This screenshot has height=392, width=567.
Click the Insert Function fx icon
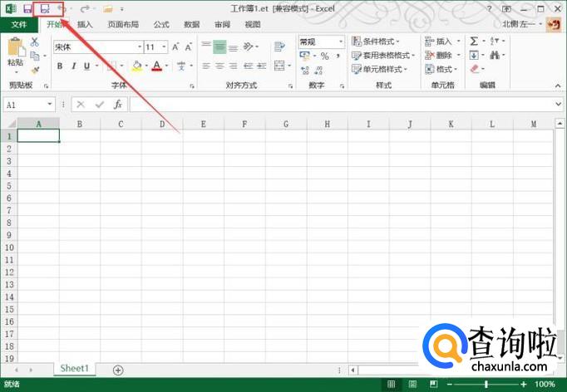coord(118,105)
